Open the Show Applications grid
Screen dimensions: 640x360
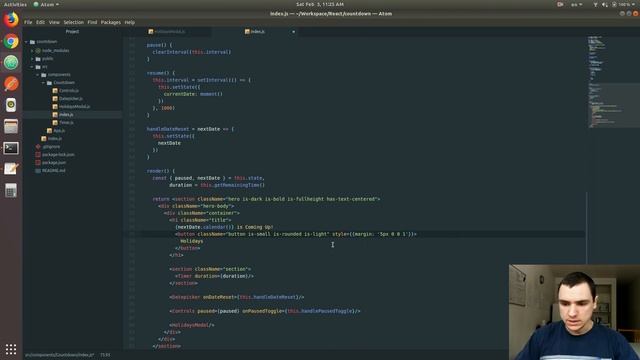click(x=11, y=349)
